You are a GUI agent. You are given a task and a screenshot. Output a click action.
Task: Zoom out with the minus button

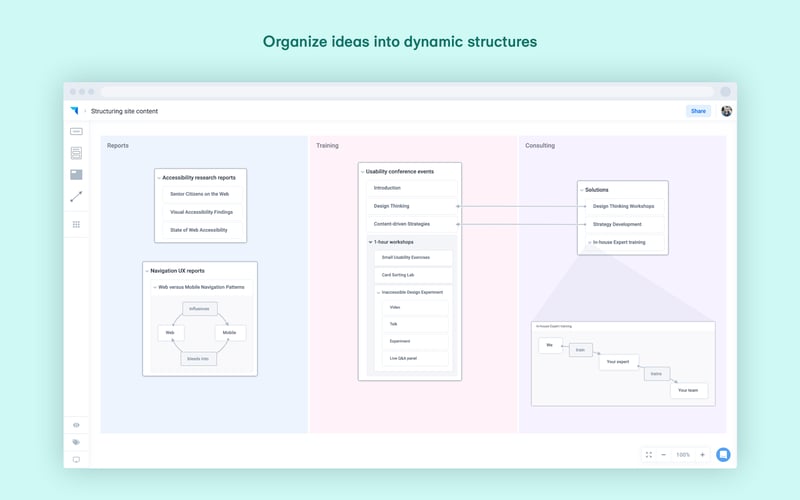coord(664,455)
